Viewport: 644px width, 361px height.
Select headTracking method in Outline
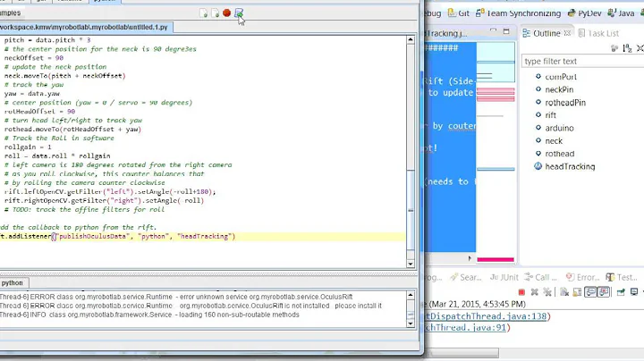570,166
